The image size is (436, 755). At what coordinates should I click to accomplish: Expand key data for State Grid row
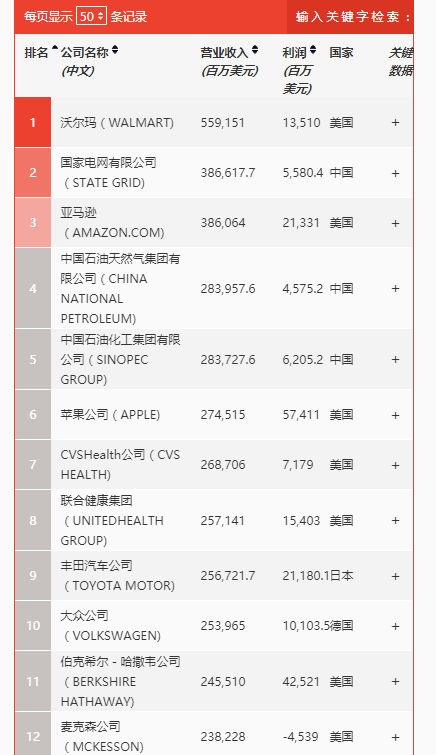click(x=396, y=173)
